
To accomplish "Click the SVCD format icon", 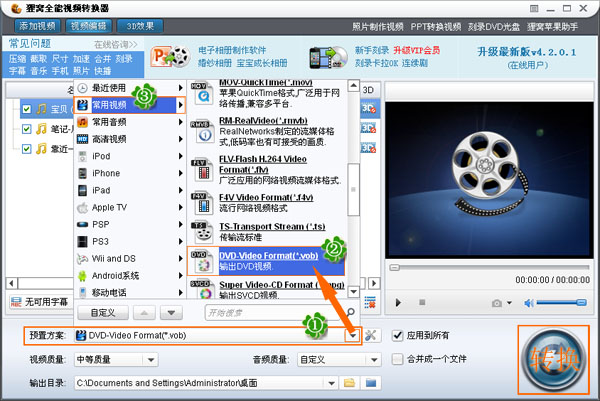I will click(x=202, y=289).
